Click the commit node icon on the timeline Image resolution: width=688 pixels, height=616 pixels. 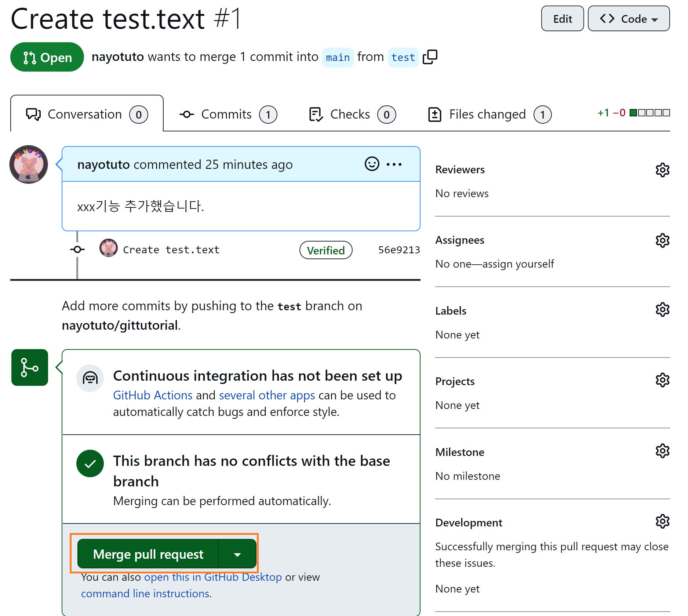click(77, 250)
